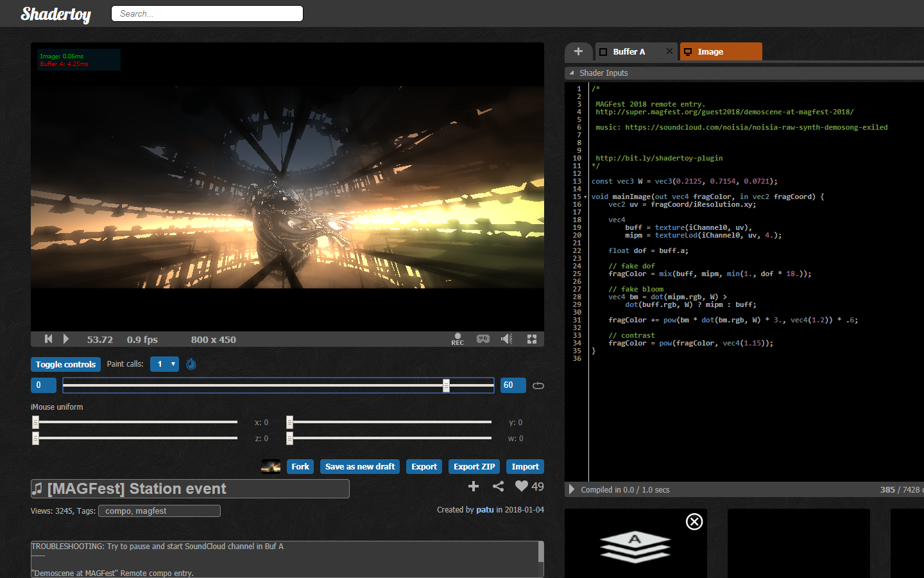Viewport: 924px width, 578px height.
Task: Click the REC record button
Action: tap(458, 338)
